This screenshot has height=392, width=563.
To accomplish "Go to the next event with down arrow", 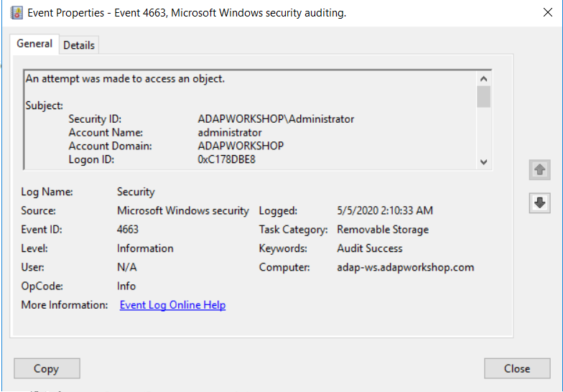I will click(x=540, y=202).
